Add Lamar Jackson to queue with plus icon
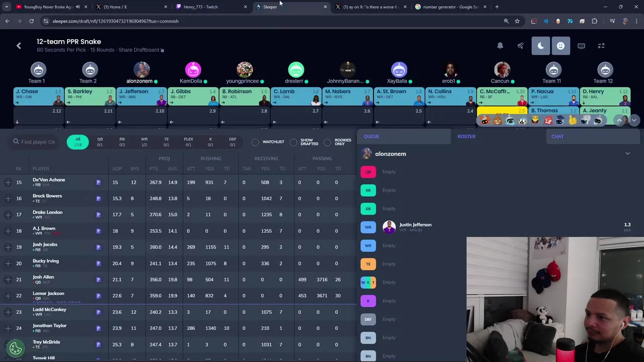Screen dimensions: 644x362 coord(8,296)
